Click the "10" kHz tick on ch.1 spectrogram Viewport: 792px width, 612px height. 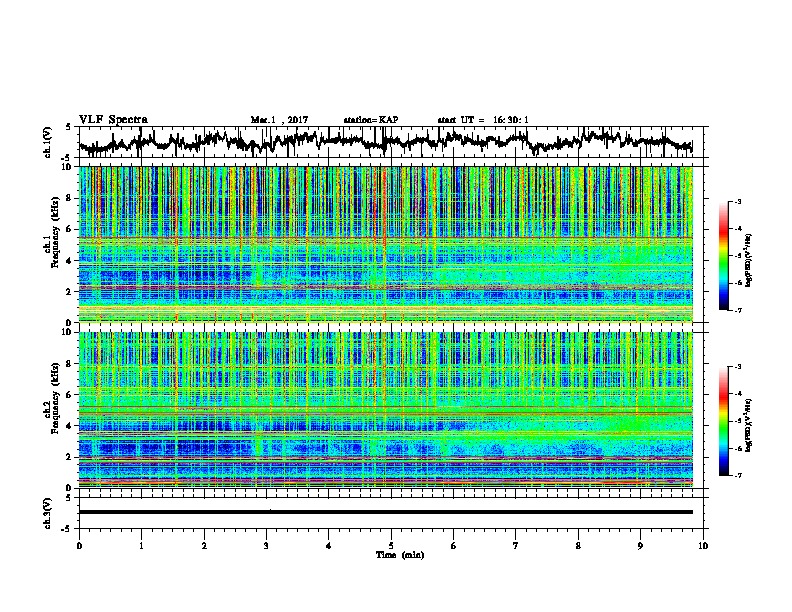pyautogui.click(x=69, y=167)
